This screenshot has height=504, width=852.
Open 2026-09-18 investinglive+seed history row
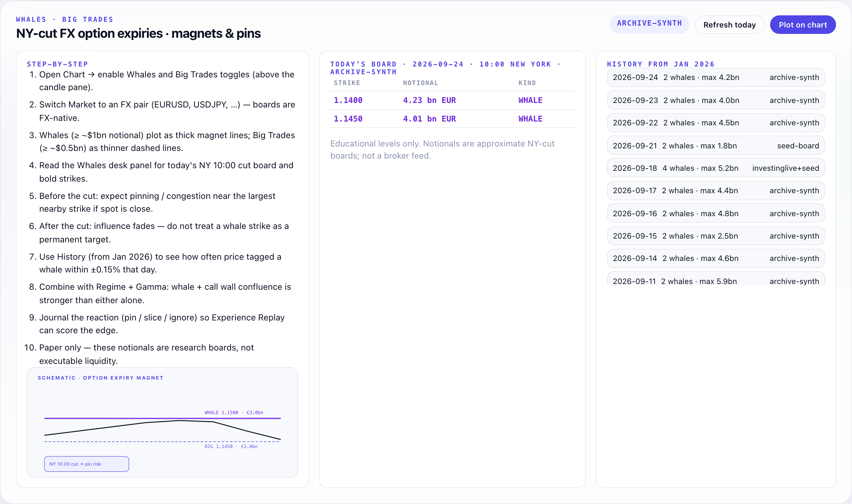[716, 168]
